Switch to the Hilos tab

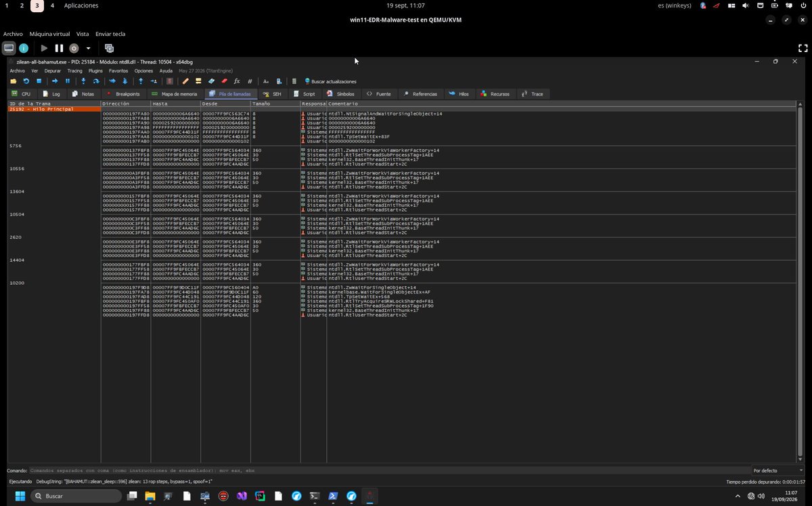459,94
